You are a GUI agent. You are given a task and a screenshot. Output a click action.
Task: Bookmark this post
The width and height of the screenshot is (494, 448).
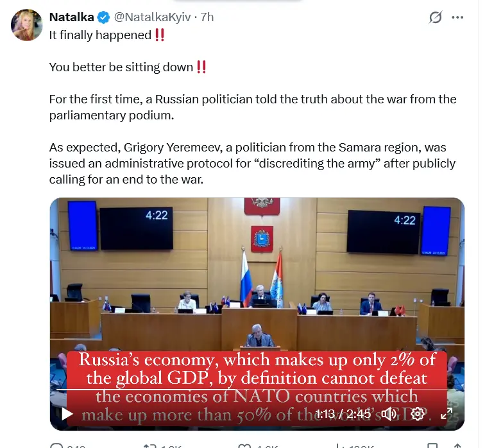432,445
